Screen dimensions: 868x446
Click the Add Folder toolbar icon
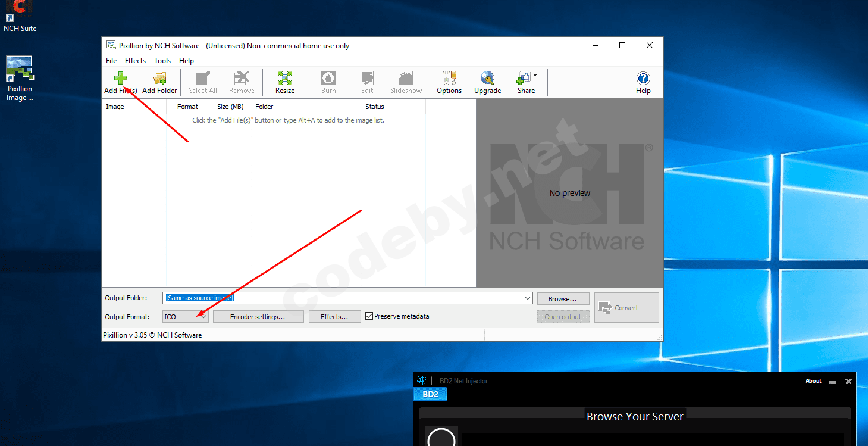pyautogui.click(x=159, y=78)
